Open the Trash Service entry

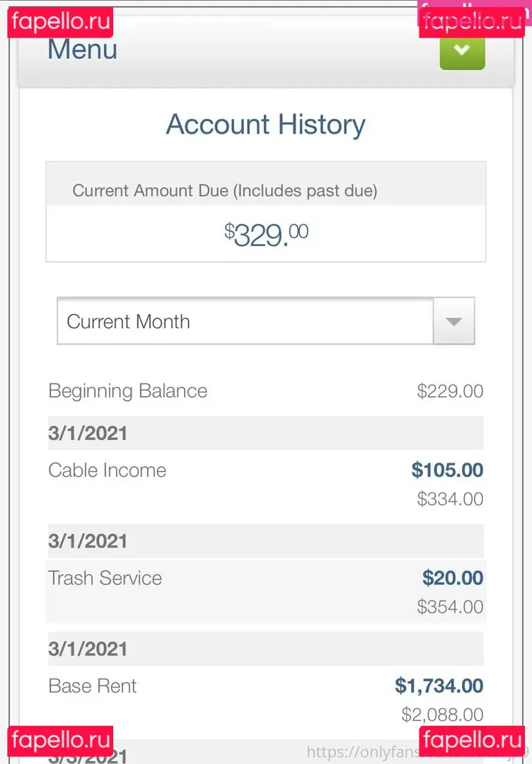105,578
